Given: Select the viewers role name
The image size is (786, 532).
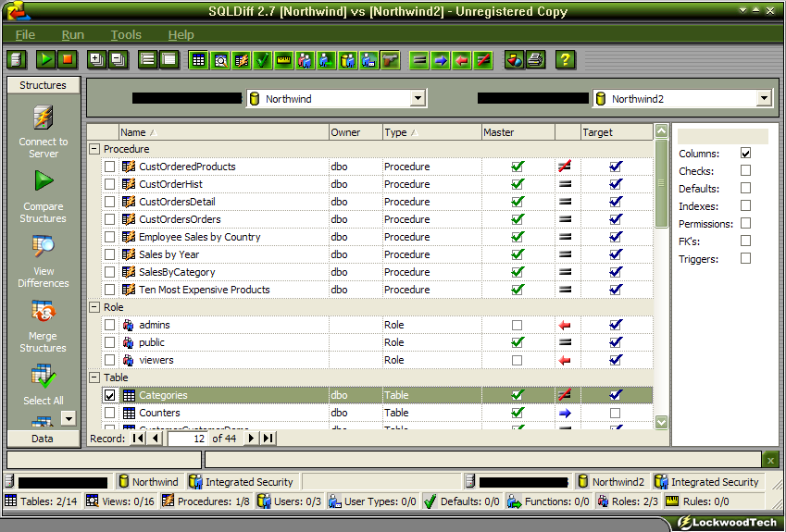Looking at the screenshot, I should 156,360.
